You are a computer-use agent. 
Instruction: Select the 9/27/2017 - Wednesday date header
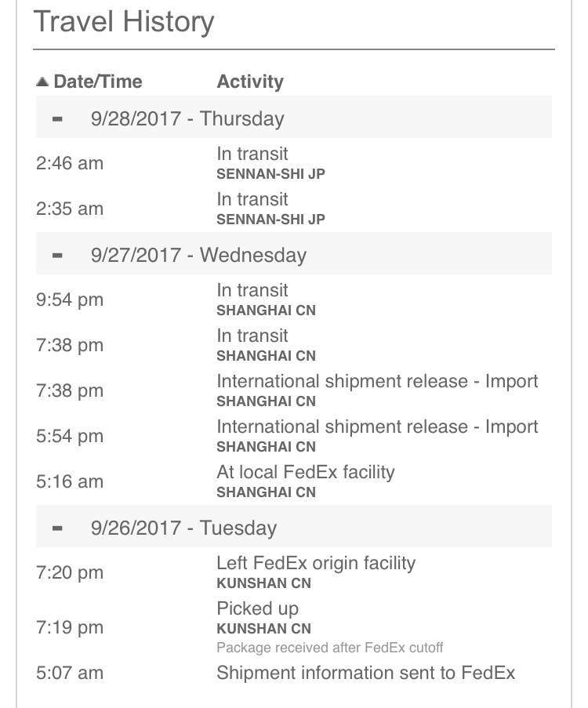click(x=294, y=254)
